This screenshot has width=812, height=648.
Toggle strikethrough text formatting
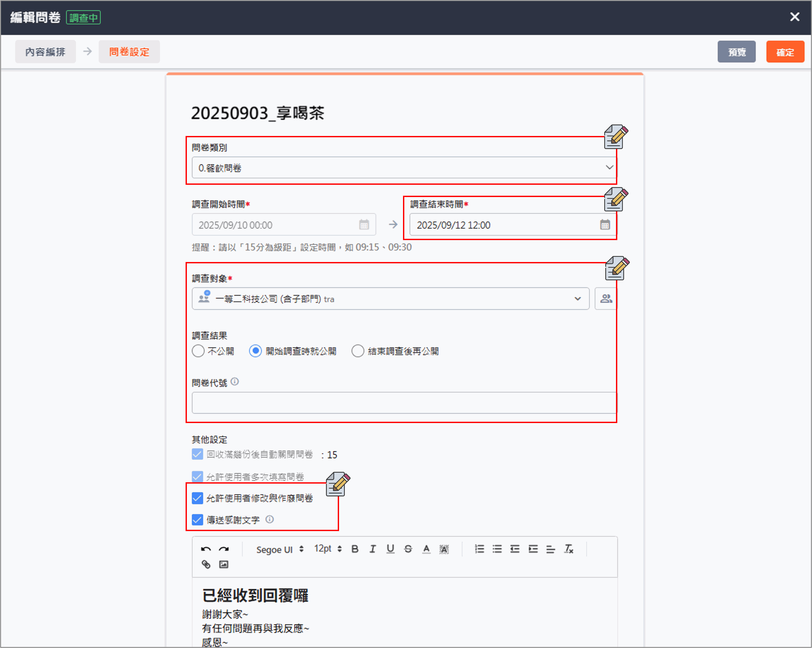coord(408,549)
